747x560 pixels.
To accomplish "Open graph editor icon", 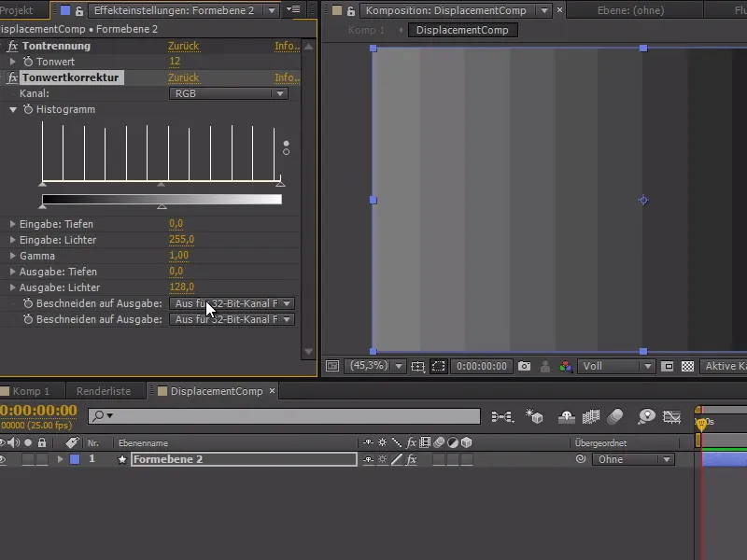I will coord(671,417).
